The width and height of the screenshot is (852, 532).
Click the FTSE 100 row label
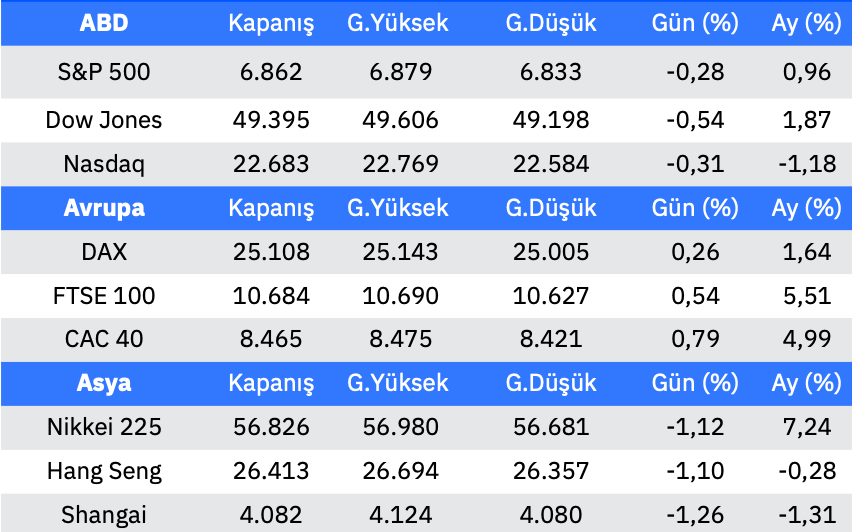104,296
